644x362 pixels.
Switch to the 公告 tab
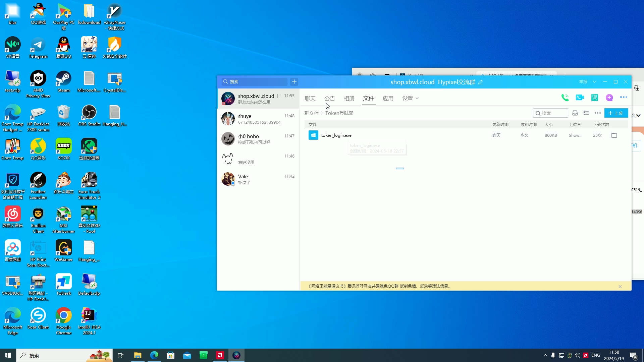[x=330, y=98]
